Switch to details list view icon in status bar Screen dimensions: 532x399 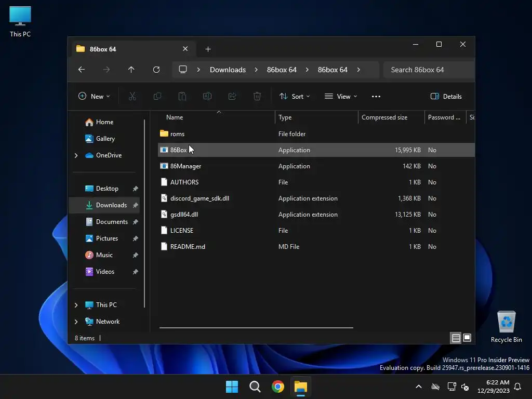456,338
